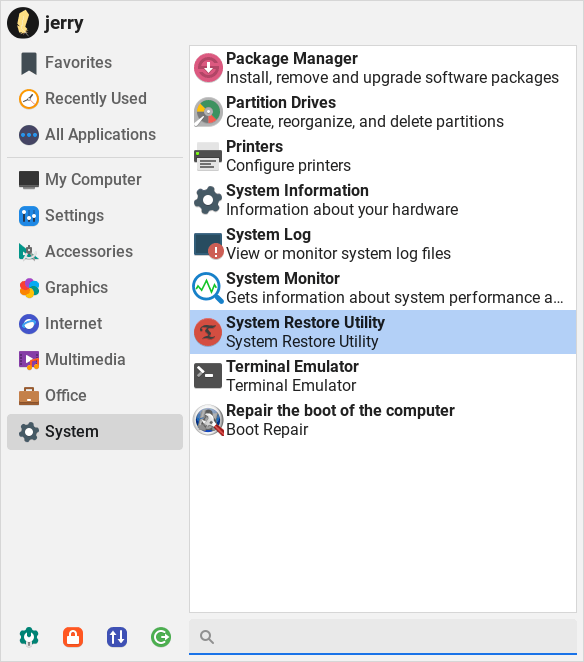This screenshot has width=584, height=662.
Task: Click System Restore Utility entry
Action: click(383, 332)
